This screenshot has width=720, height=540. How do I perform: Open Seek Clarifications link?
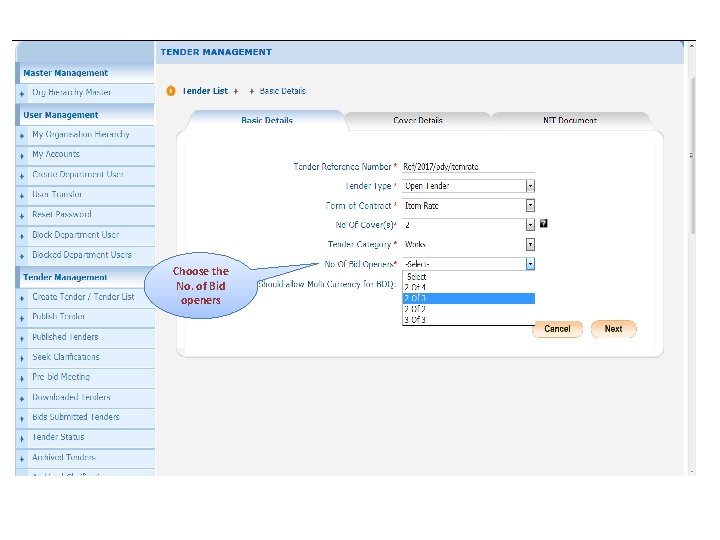point(66,357)
